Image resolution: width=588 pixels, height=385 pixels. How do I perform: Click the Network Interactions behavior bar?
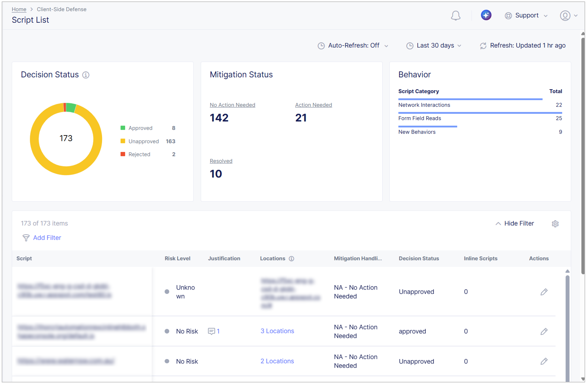tap(470, 99)
